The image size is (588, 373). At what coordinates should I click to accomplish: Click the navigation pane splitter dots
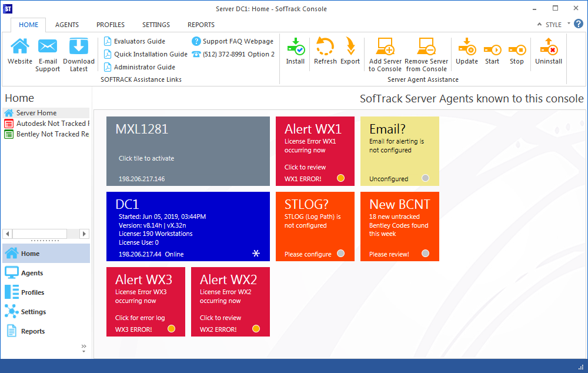click(45, 241)
